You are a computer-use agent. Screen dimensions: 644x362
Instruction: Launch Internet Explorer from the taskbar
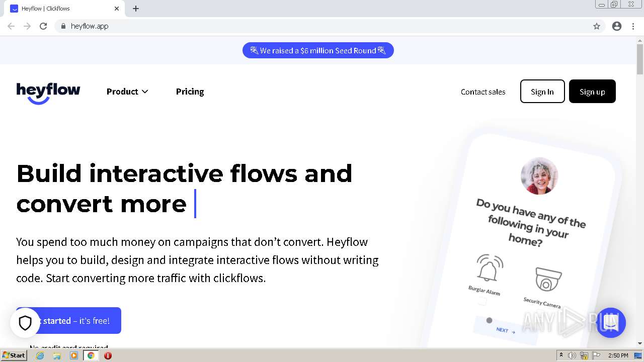(x=40, y=355)
